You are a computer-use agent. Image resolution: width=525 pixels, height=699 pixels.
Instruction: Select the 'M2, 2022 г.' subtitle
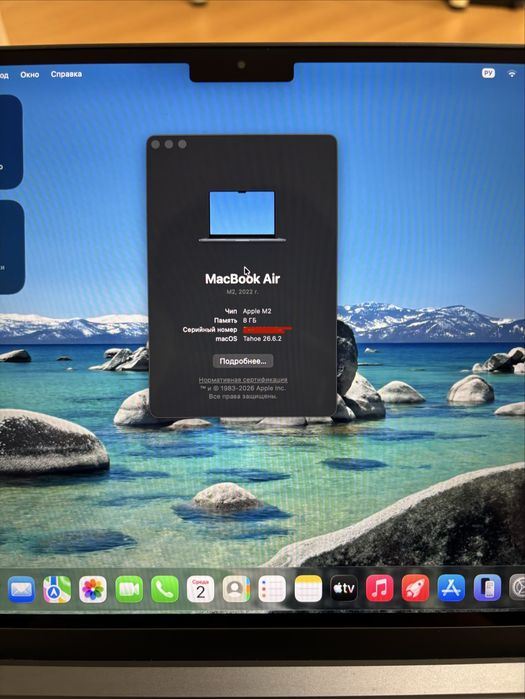tap(242, 292)
